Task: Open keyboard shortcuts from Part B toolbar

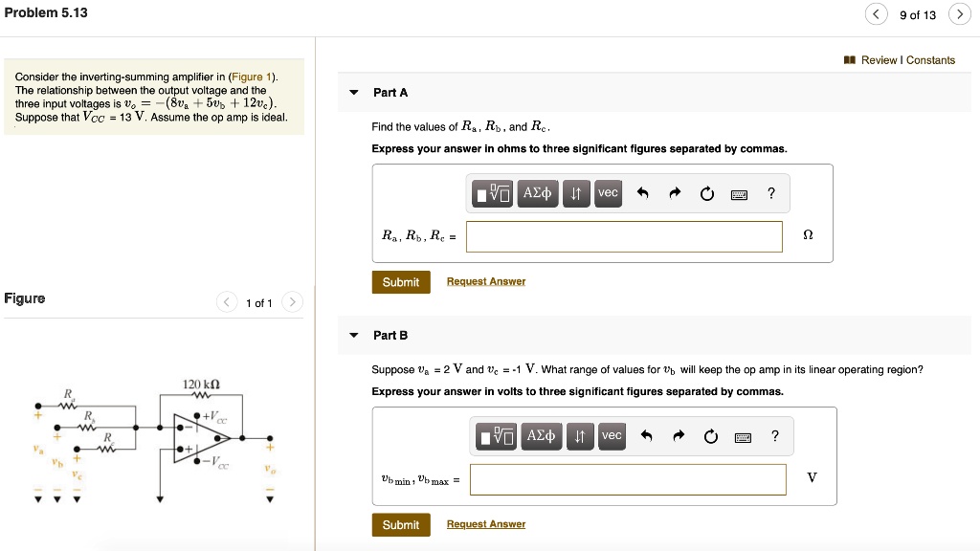Action: pos(743,436)
